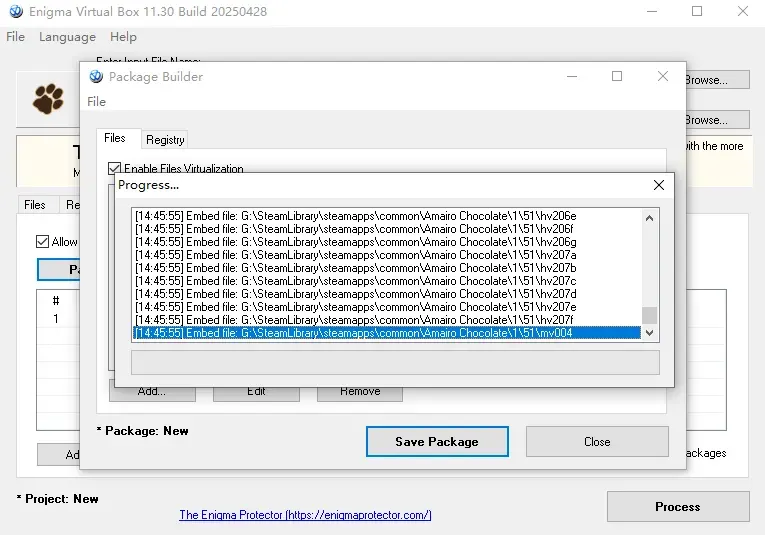Maximize the Package Builder window
The width and height of the screenshot is (765, 535).
[x=617, y=76]
